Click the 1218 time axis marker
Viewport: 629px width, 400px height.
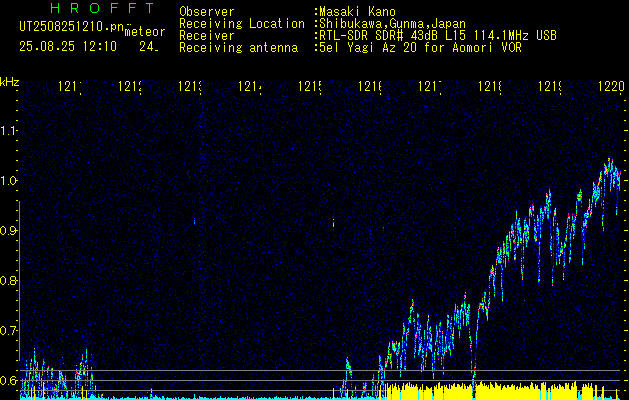coord(490,86)
